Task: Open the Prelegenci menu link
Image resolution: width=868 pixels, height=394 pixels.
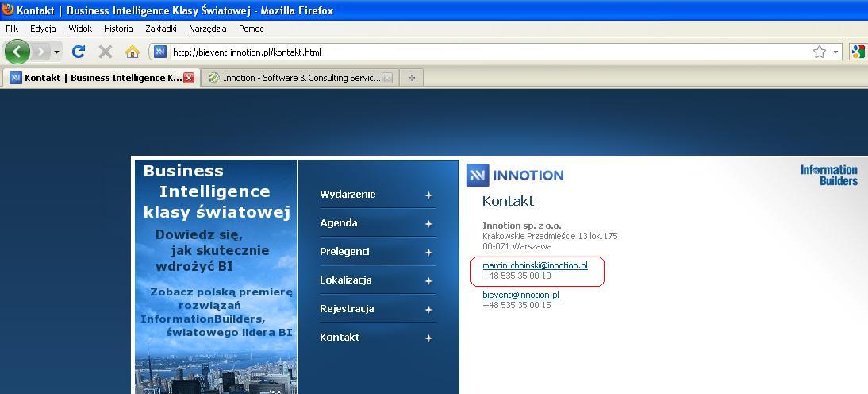Action: click(x=344, y=252)
